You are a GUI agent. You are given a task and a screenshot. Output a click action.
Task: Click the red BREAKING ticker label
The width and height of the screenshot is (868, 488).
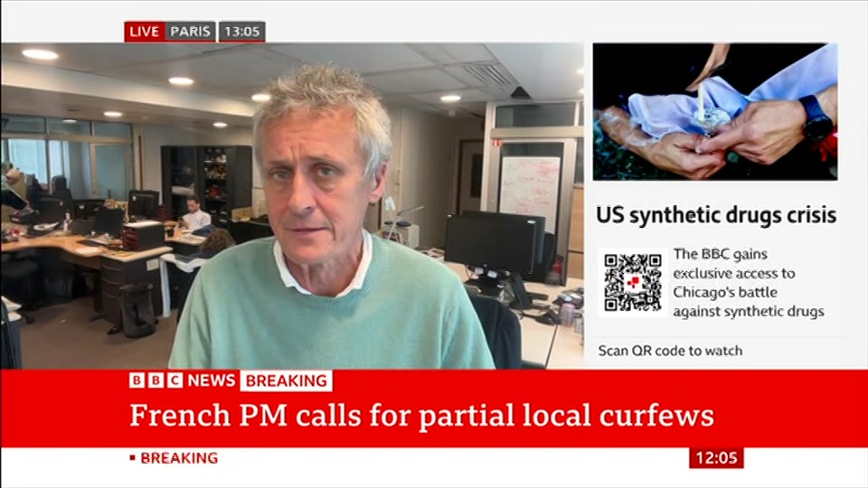(x=179, y=458)
